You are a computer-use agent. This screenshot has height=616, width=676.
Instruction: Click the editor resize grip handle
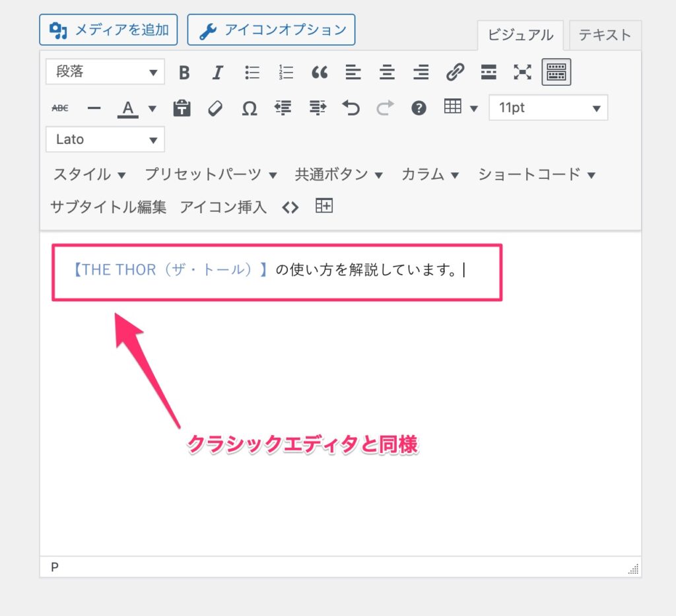click(633, 569)
